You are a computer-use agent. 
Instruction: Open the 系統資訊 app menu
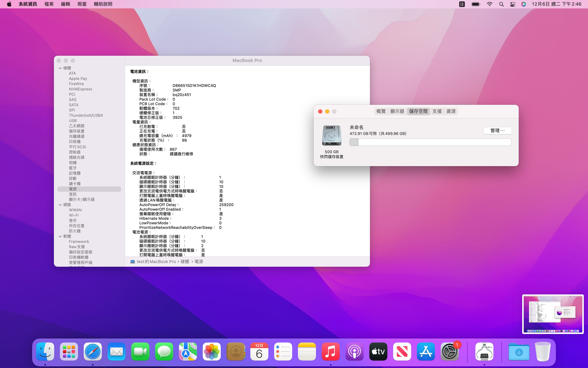coord(28,4)
